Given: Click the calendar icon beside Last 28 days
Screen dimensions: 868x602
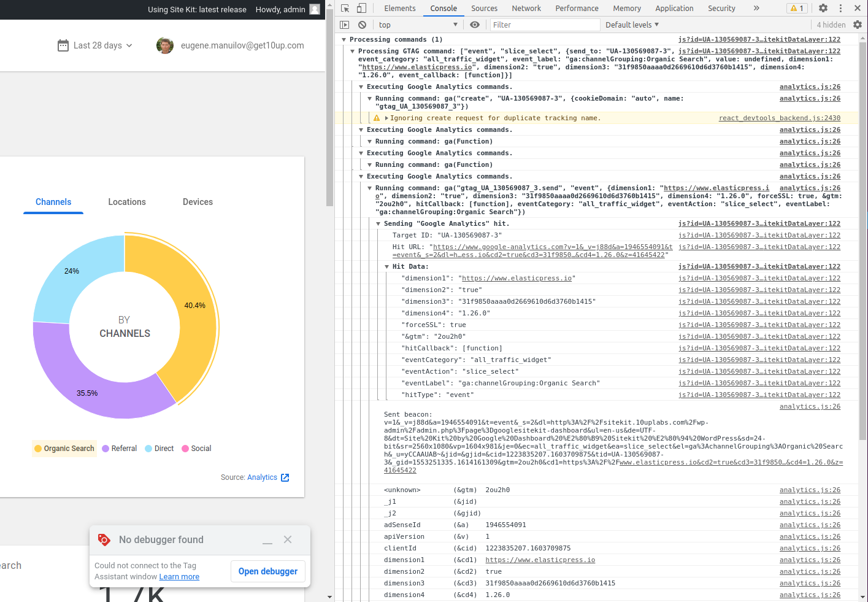Looking at the screenshot, I should point(63,45).
